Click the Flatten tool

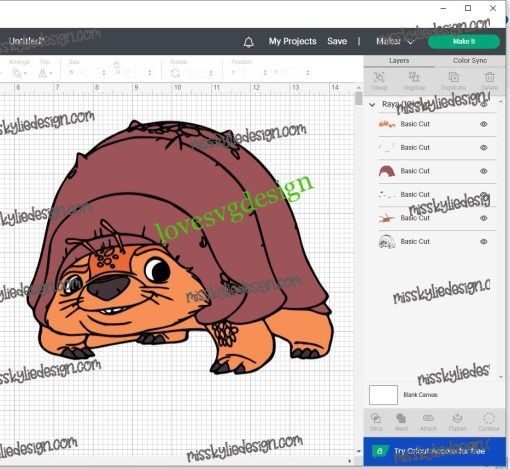pos(457,422)
